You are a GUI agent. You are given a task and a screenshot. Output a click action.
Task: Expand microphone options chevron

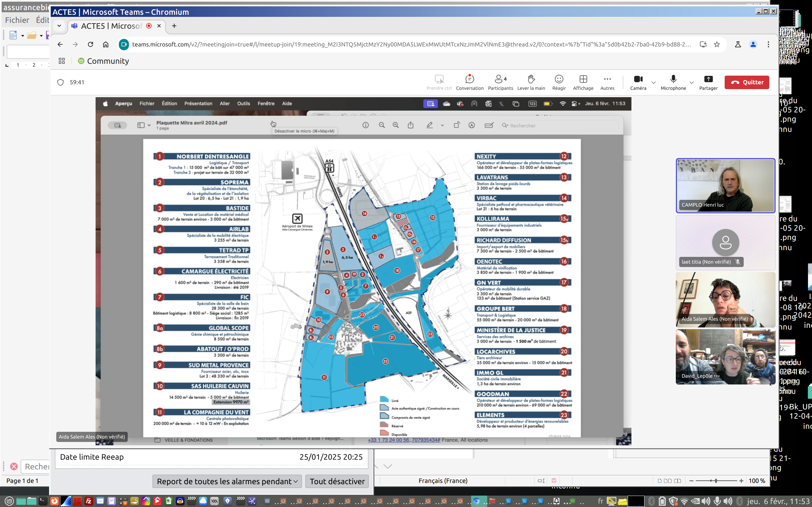click(691, 82)
